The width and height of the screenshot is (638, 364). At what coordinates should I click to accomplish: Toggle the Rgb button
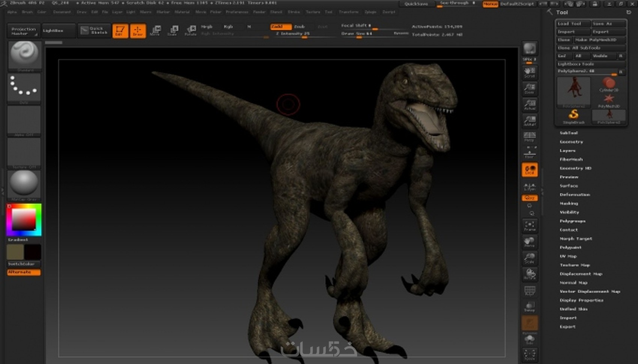coord(228,27)
